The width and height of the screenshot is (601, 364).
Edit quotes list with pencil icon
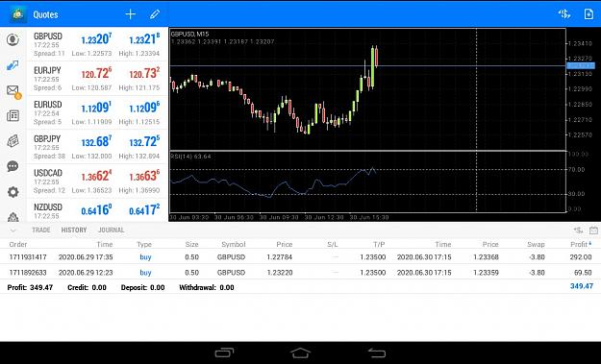click(155, 14)
